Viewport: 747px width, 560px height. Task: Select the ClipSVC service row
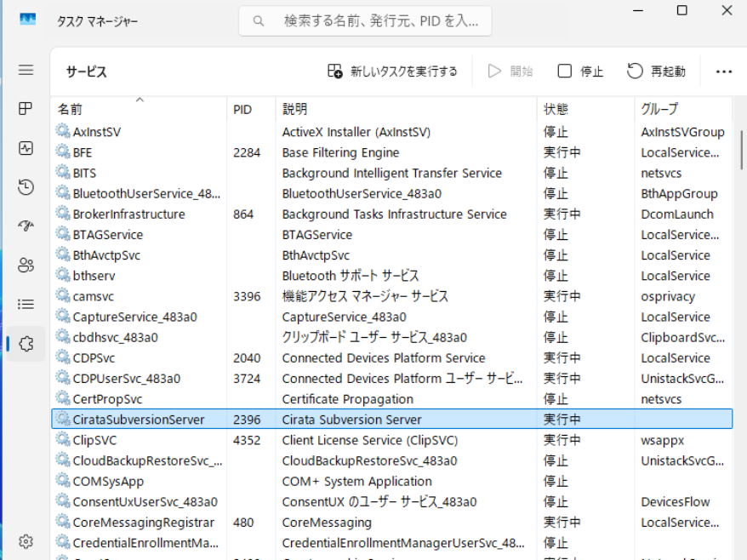(x=94, y=440)
